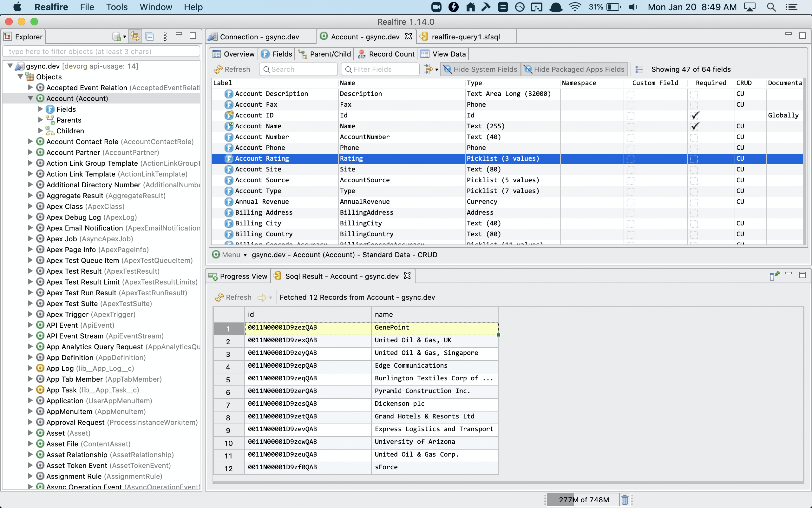Collapse the Account (Account) node

pos(30,98)
